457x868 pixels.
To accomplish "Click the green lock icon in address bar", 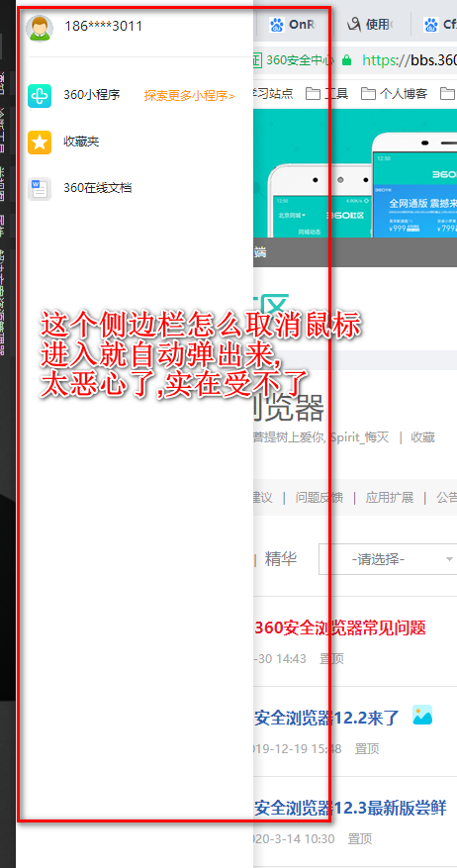I will coord(347,59).
